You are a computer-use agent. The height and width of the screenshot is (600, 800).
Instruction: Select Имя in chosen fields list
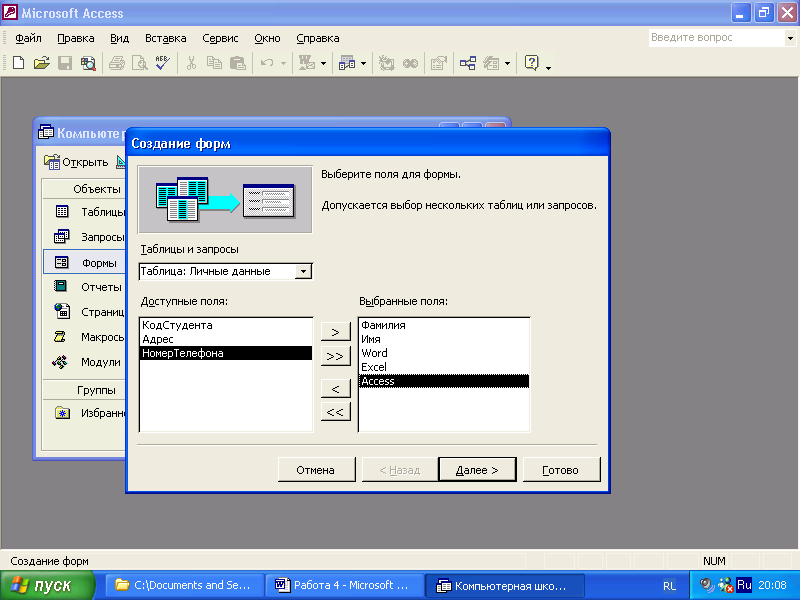point(444,339)
